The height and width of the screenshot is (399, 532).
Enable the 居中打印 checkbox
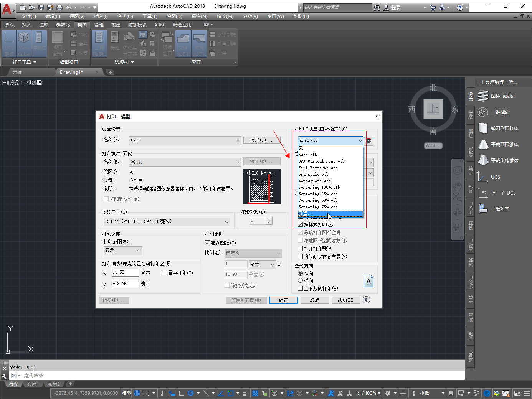164,273
